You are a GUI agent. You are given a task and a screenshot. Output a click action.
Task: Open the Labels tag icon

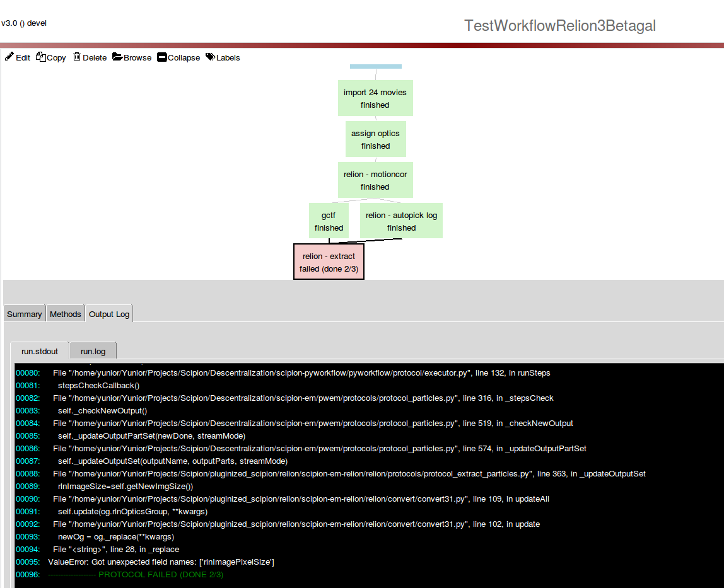tap(209, 57)
